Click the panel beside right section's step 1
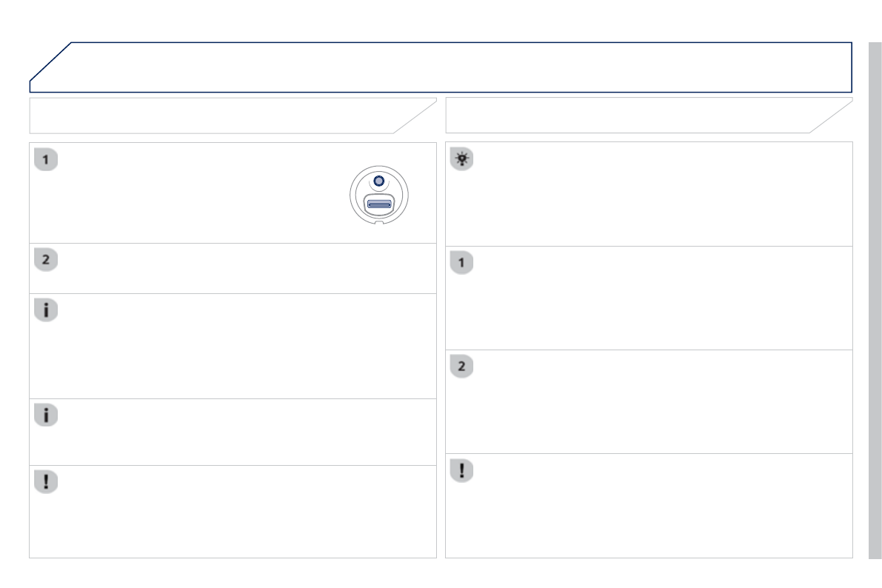882x588 pixels. click(x=659, y=298)
